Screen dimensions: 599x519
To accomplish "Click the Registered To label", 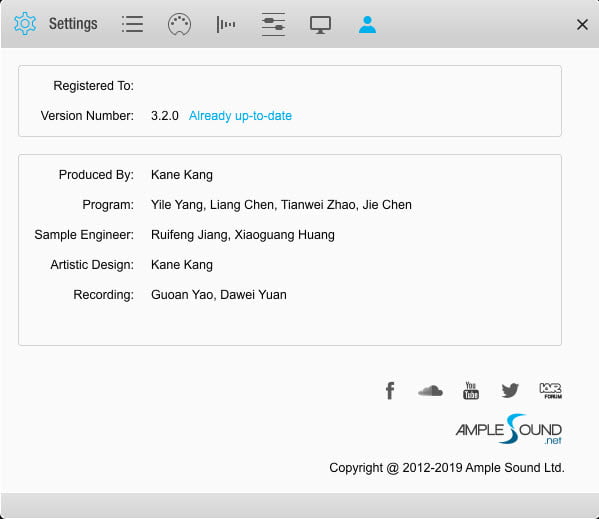I will [94, 86].
